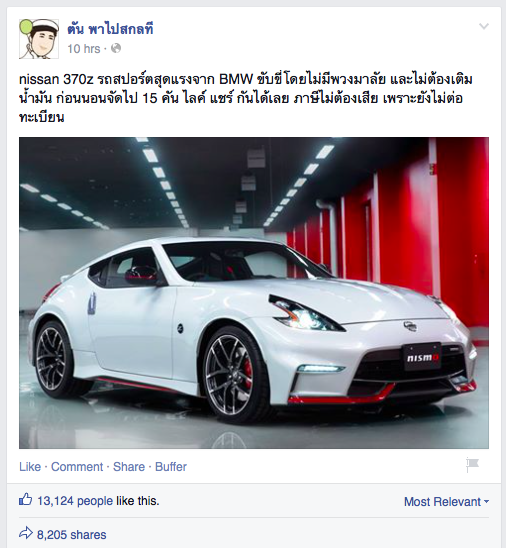Expand the Most Relevant sorting dropdown

click(446, 502)
